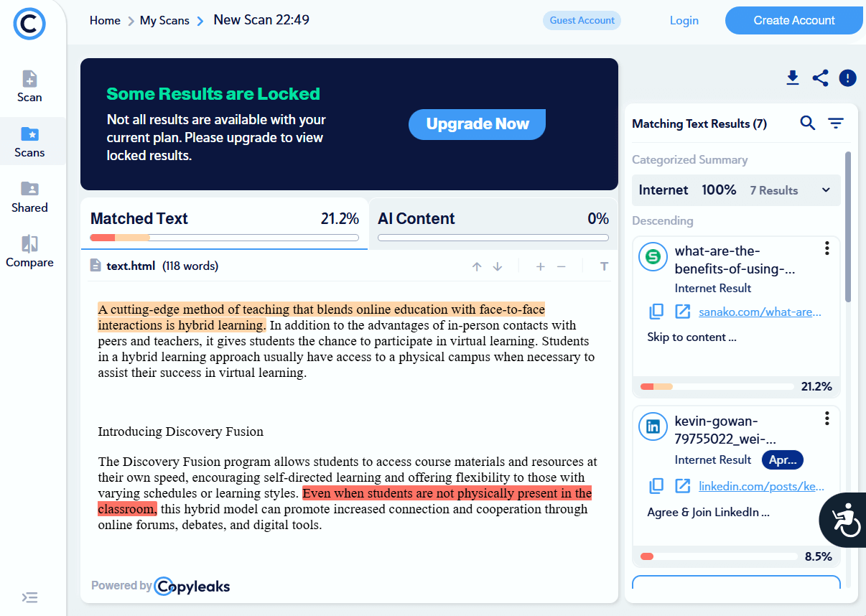The width and height of the screenshot is (866, 616).
Task: Click the Upgrade Now button
Action: (478, 124)
